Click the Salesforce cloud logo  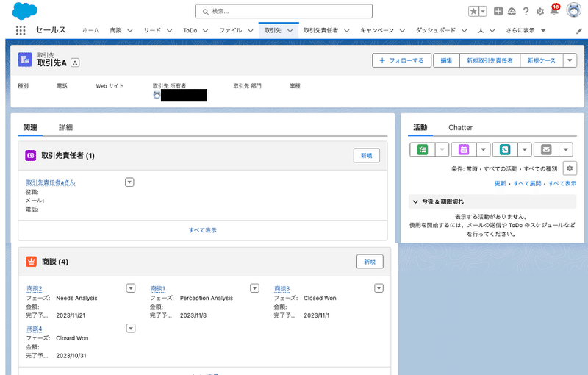pyautogui.click(x=25, y=11)
